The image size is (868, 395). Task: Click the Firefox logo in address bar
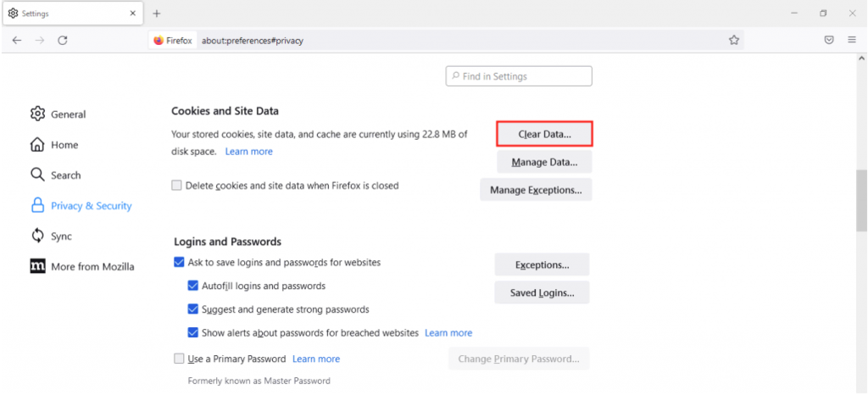[159, 40]
